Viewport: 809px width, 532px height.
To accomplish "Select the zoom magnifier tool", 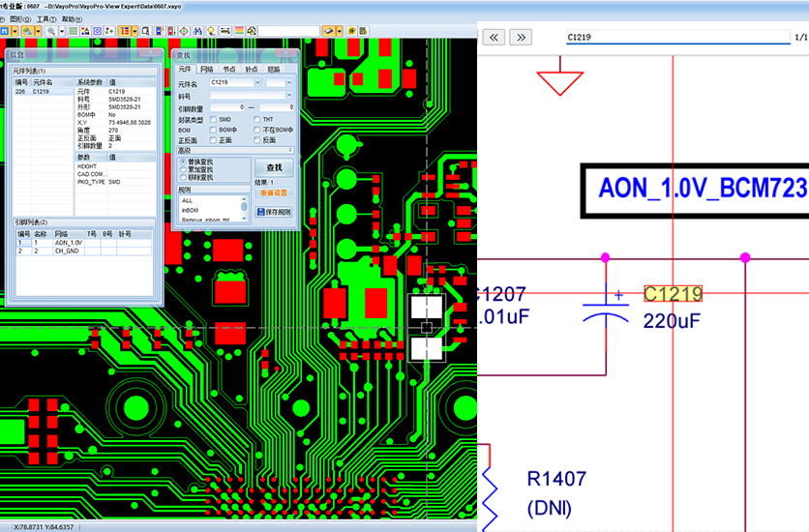I will 50,31.
